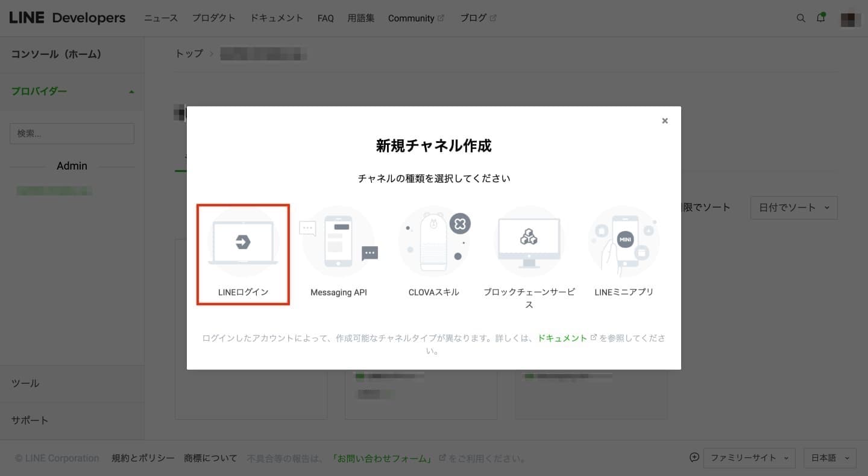Choose the LINEミニアプリ channel icon
The image size is (868, 476).
(x=624, y=241)
